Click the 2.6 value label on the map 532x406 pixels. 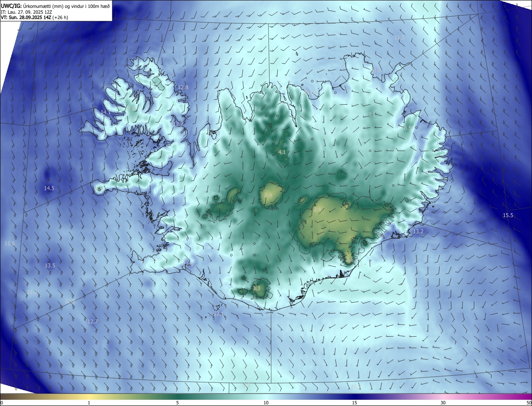click(349, 260)
